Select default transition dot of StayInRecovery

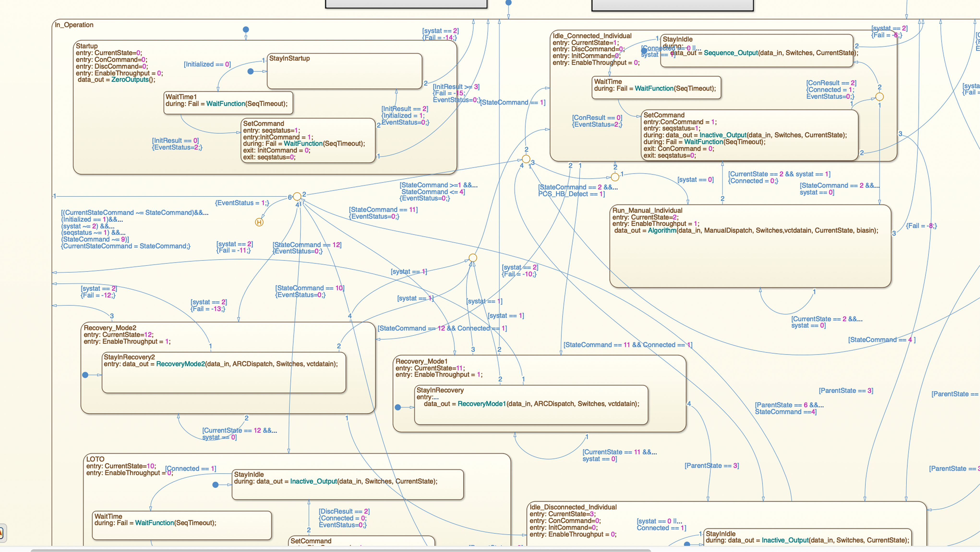point(398,407)
